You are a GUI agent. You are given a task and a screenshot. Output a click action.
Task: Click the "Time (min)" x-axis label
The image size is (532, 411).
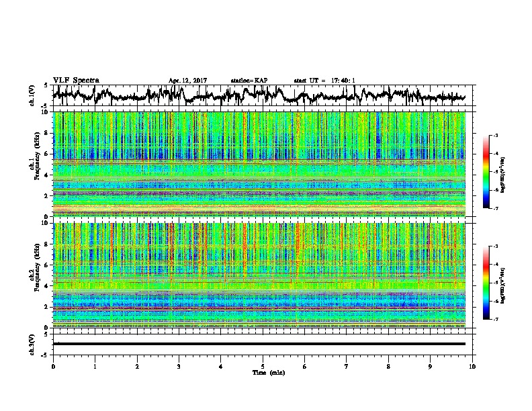[x=269, y=373]
